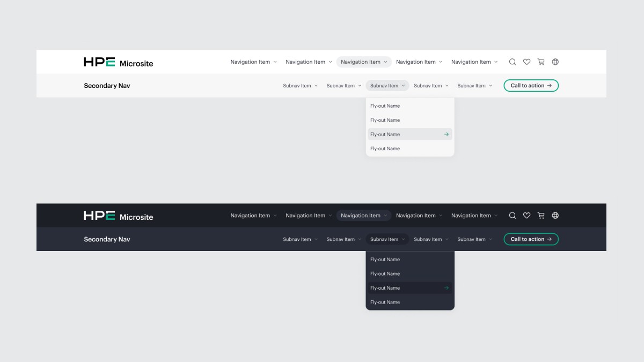This screenshot has height=362, width=644.
Task: Expand last Navigation Item in light header
Action: tap(474, 62)
